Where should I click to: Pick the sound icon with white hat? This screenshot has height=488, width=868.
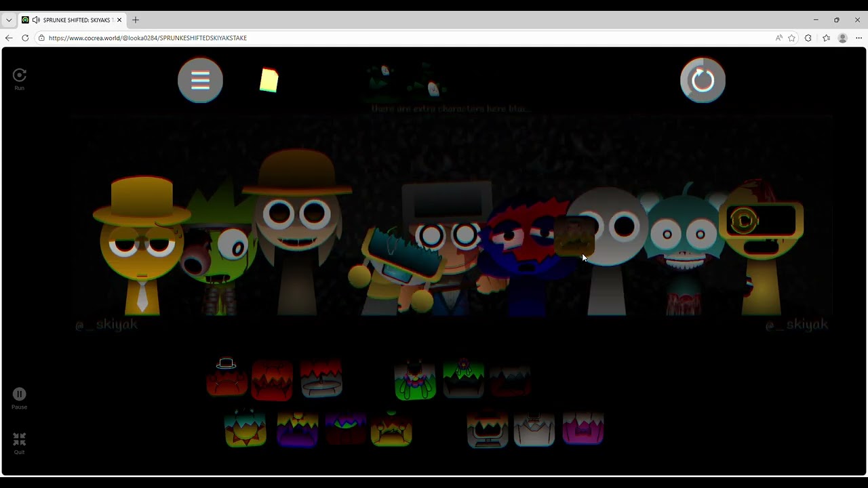click(x=227, y=378)
